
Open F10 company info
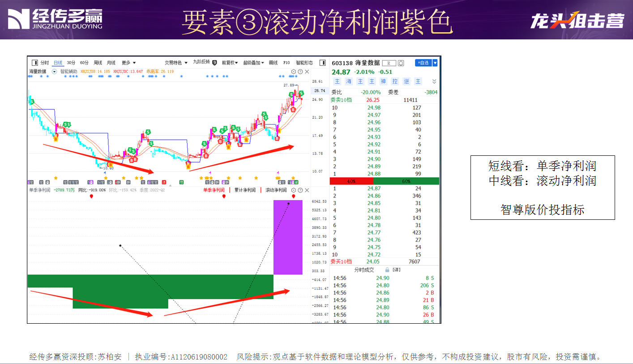point(287,63)
